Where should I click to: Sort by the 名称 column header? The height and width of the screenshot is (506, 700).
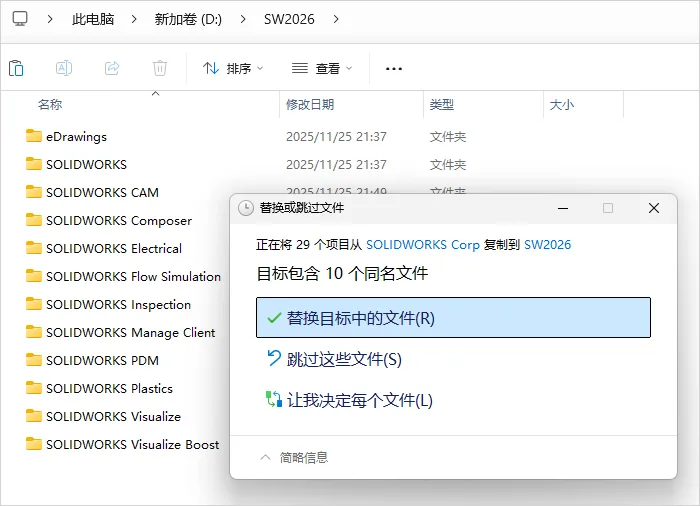coord(50,105)
